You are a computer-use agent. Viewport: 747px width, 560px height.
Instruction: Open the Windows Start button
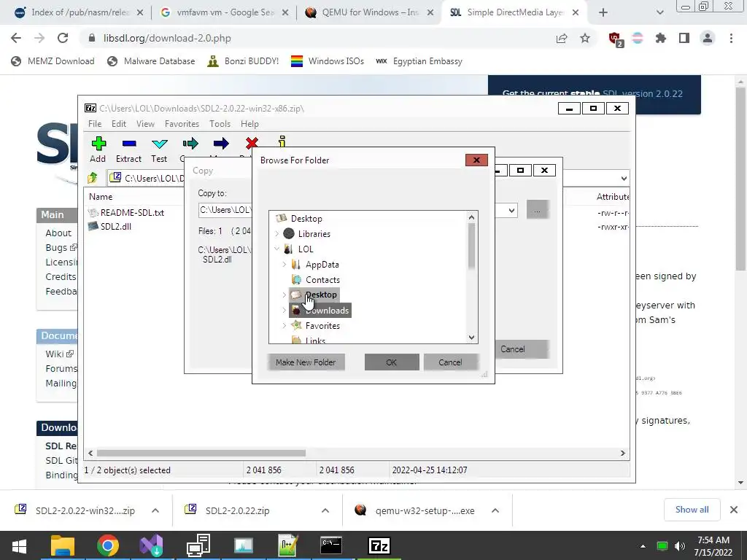[19, 545]
